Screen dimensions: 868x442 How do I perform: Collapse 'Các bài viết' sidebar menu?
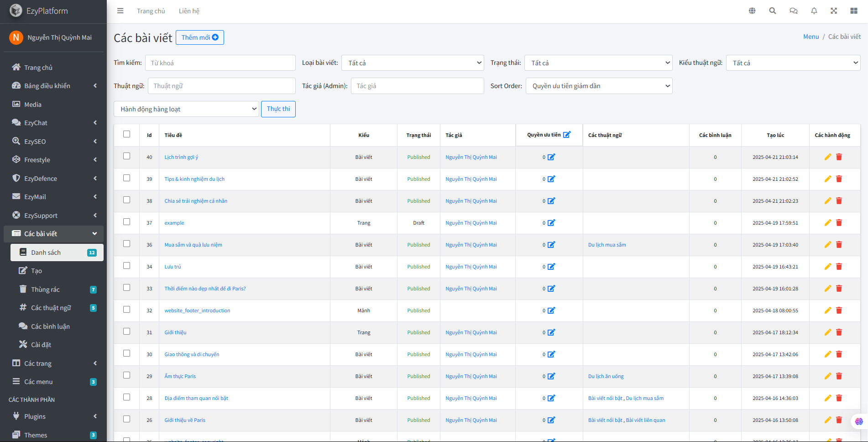point(53,234)
